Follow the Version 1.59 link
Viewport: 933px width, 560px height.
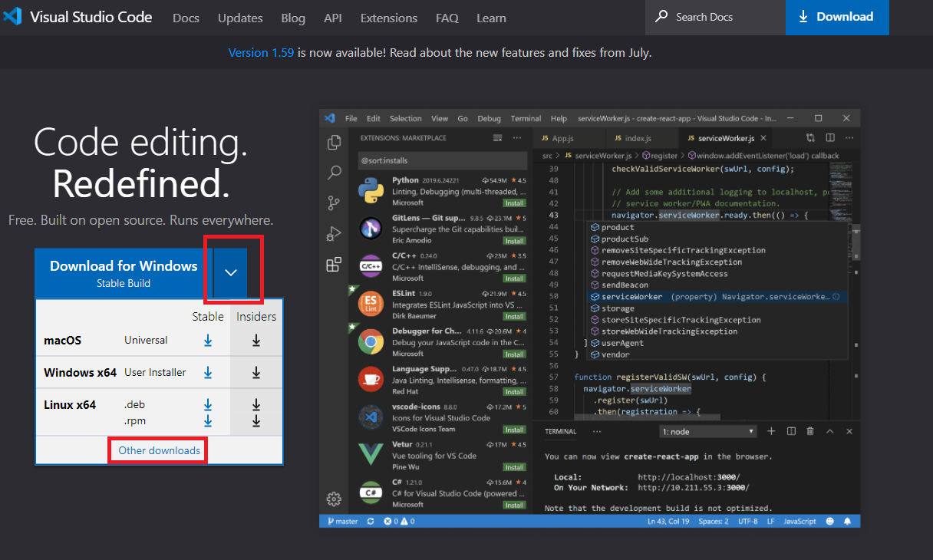tap(261, 53)
